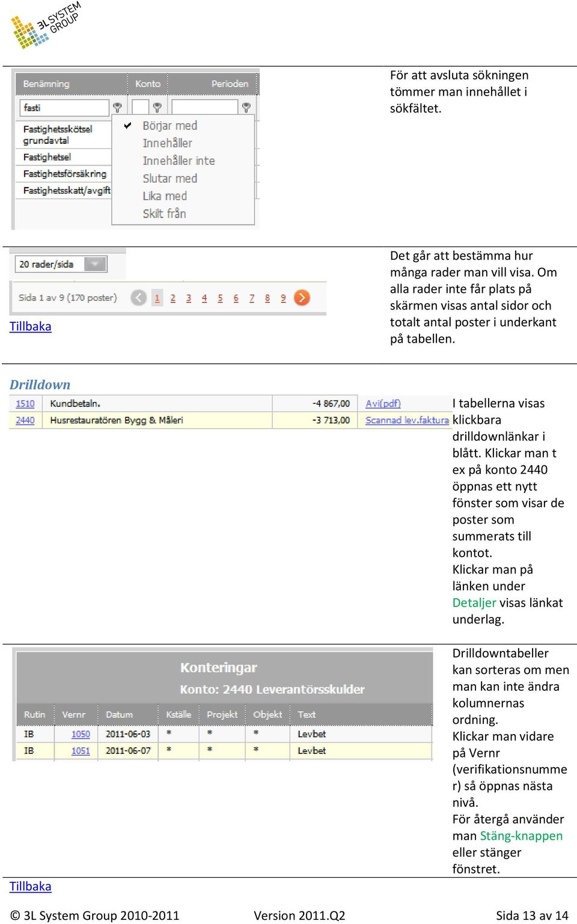Go to page 4 in the pager
The height and width of the screenshot is (924, 577).
[204, 298]
